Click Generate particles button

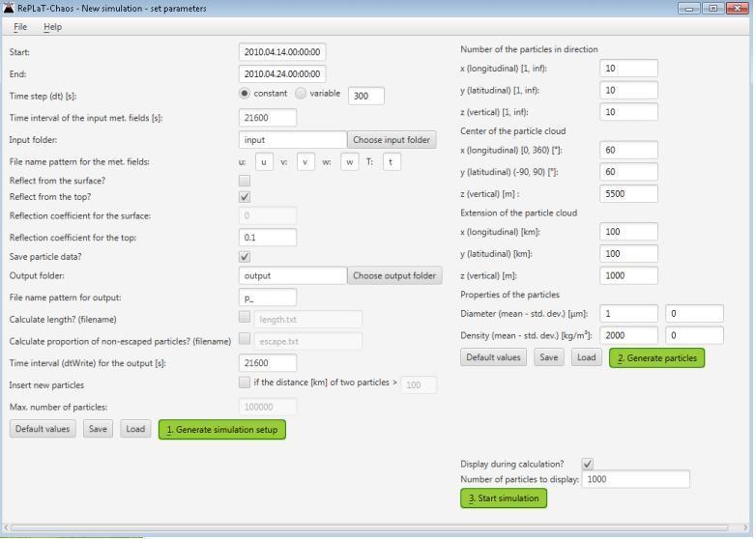click(656, 358)
